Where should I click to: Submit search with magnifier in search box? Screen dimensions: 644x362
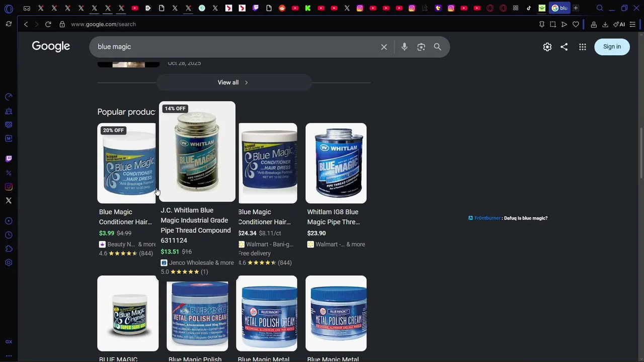[x=437, y=47]
